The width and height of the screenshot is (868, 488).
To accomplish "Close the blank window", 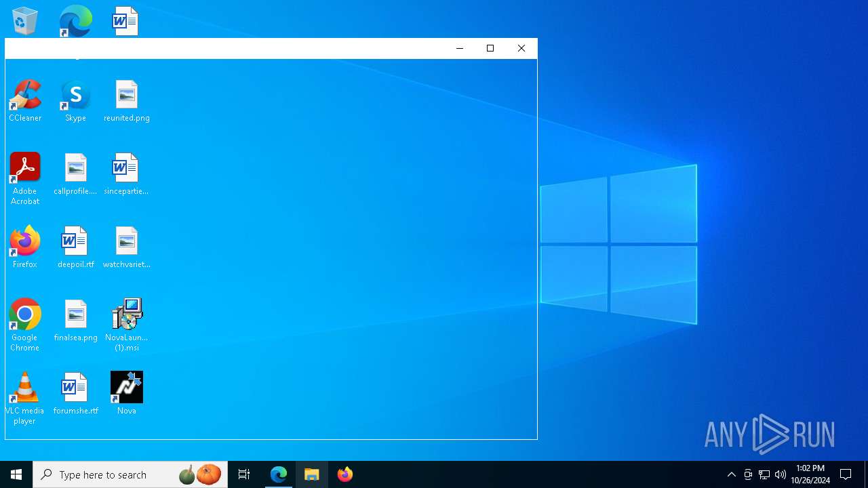I will (x=521, y=48).
